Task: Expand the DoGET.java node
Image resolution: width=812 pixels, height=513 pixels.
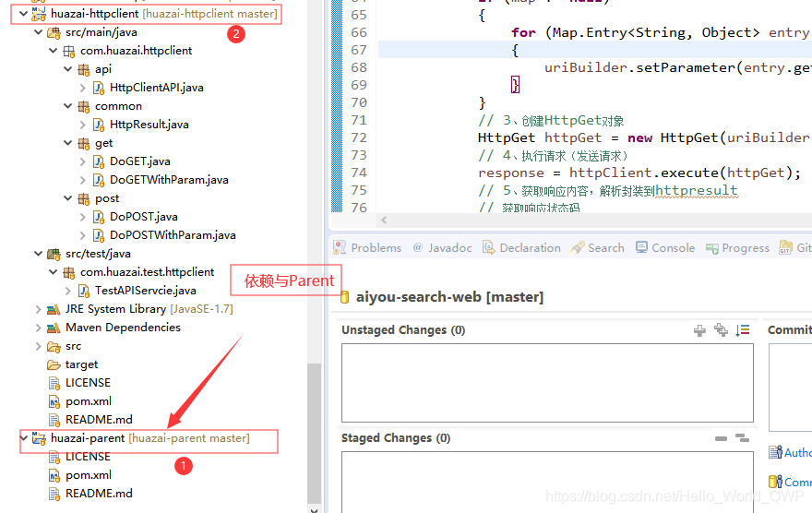Action: pyautogui.click(x=83, y=161)
